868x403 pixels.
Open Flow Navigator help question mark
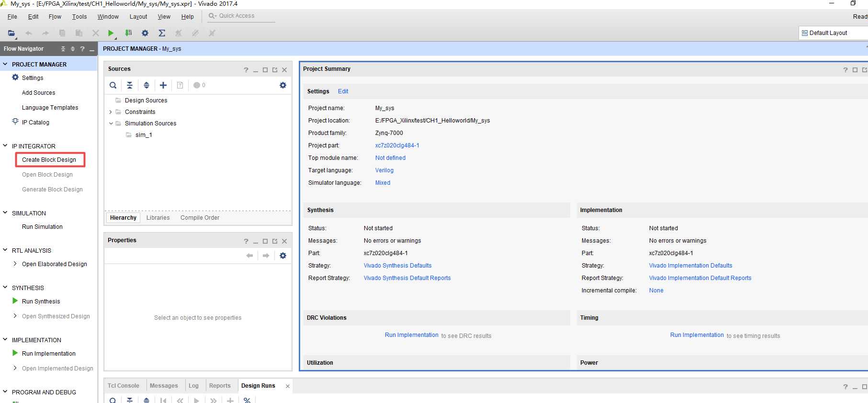tap(82, 49)
